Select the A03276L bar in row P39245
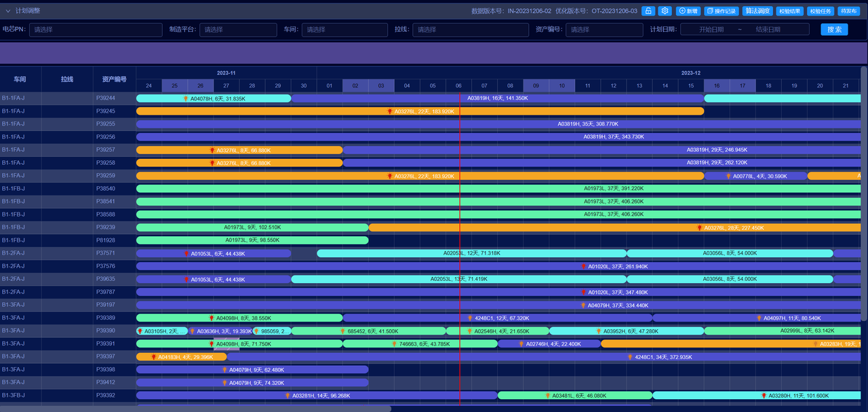This screenshot has height=412, width=868. (x=420, y=111)
